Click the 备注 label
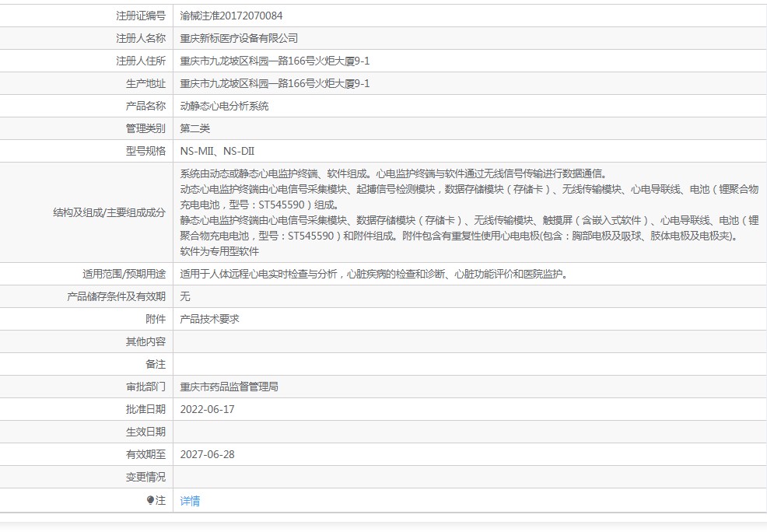 pyautogui.click(x=156, y=364)
